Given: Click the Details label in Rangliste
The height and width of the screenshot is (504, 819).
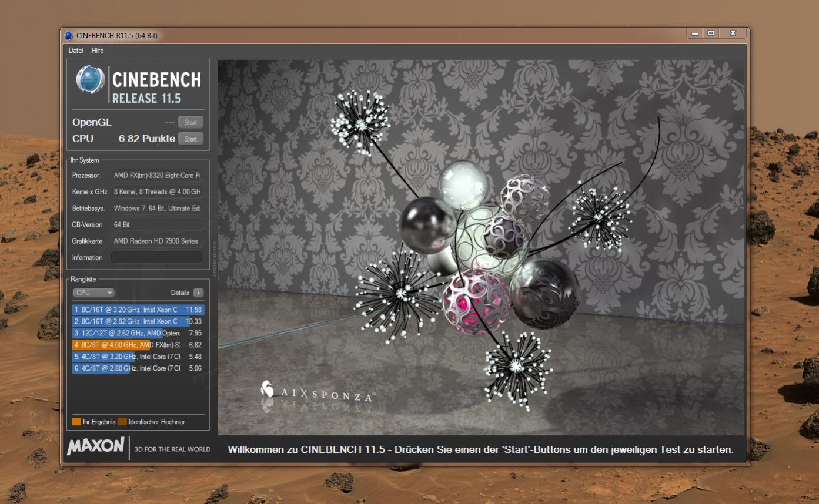Looking at the screenshot, I should pyautogui.click(x=180, y=293).
